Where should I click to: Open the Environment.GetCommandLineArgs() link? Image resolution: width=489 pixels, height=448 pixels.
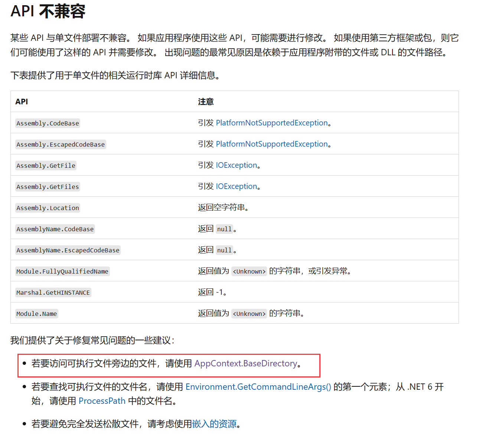(258, 387)
